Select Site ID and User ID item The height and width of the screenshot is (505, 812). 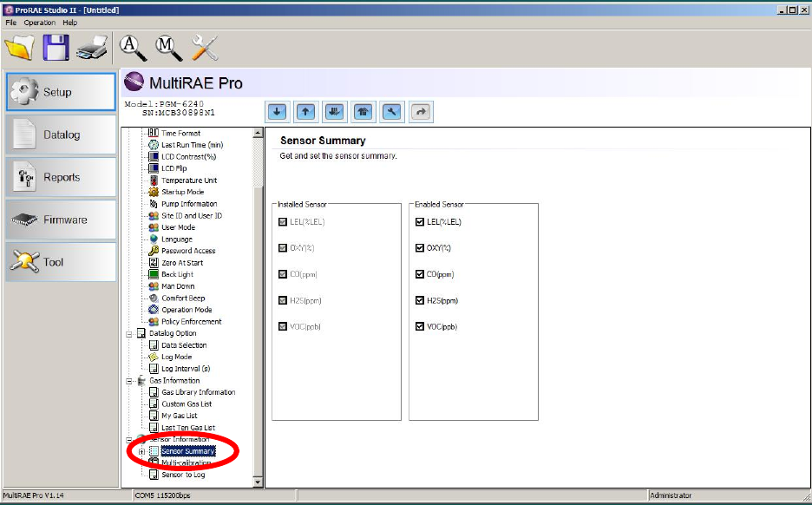pyautogui.click(x=192, y=215)
